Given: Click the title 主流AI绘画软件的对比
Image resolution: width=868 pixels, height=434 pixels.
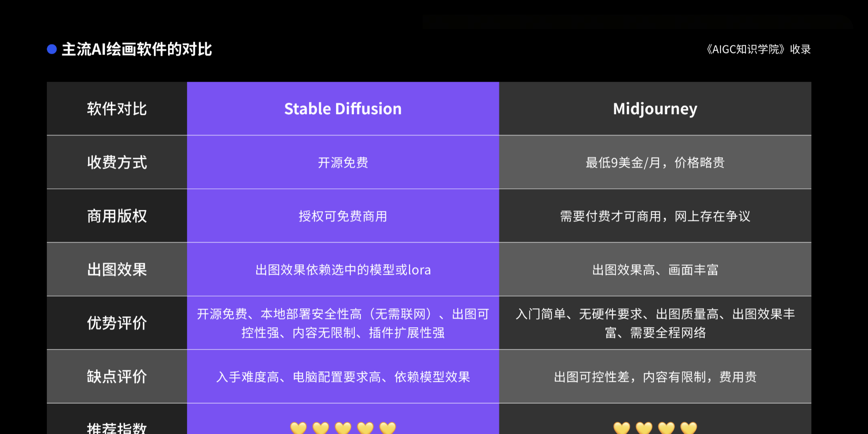Looking at the screenshot, I should pyautogui.click(x=137, y=49).
